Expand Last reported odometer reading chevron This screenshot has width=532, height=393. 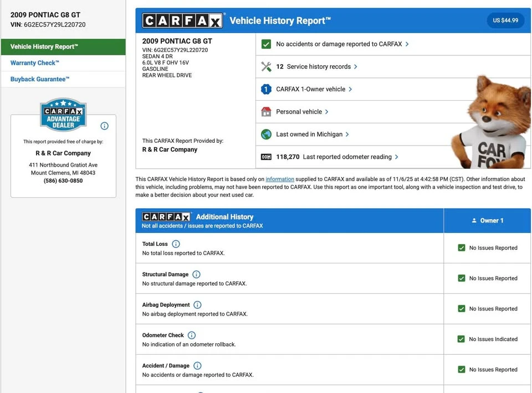pos(397,157)
